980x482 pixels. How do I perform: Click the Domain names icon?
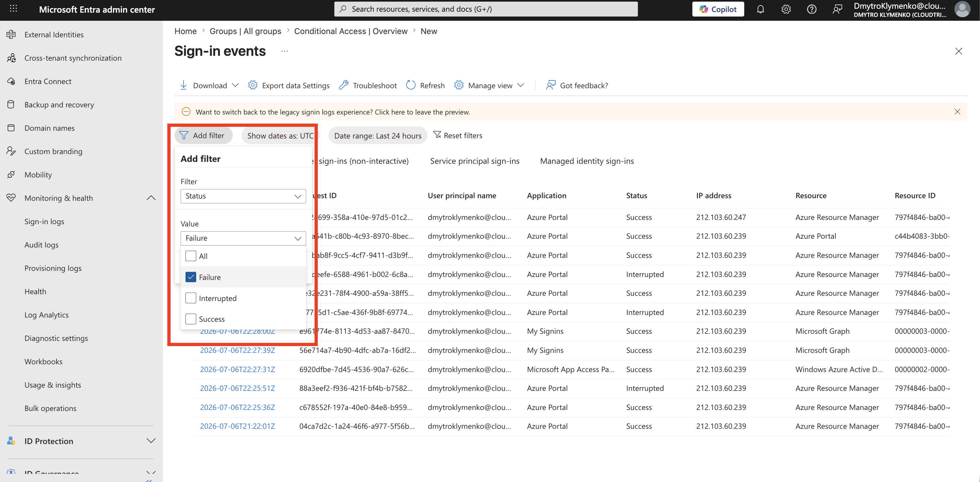pos(11,128)
